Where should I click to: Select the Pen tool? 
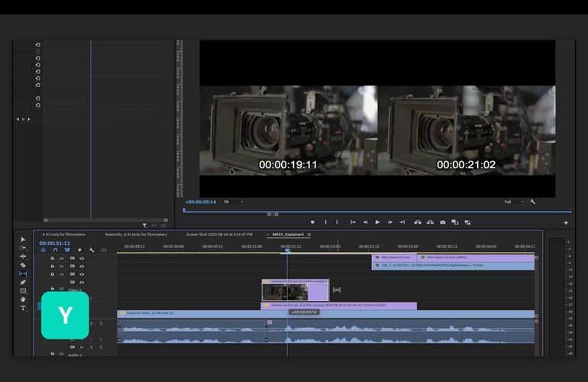(23, 282)
